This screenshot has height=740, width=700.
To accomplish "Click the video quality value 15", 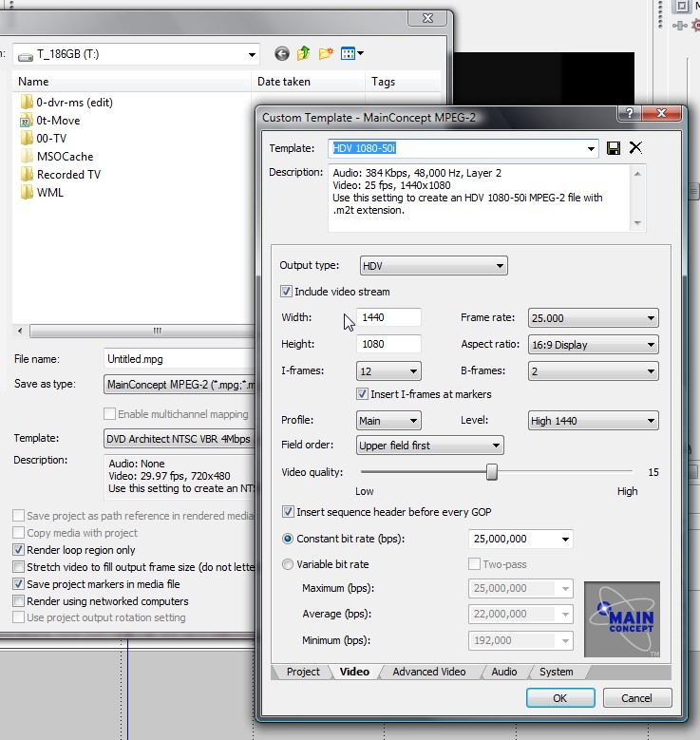I will pyautogui.click(x=653, y=472).
